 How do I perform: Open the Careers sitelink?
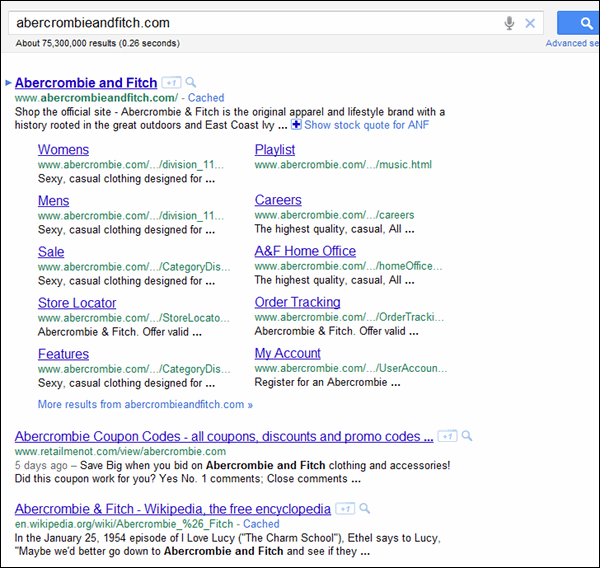pos(278,200)
